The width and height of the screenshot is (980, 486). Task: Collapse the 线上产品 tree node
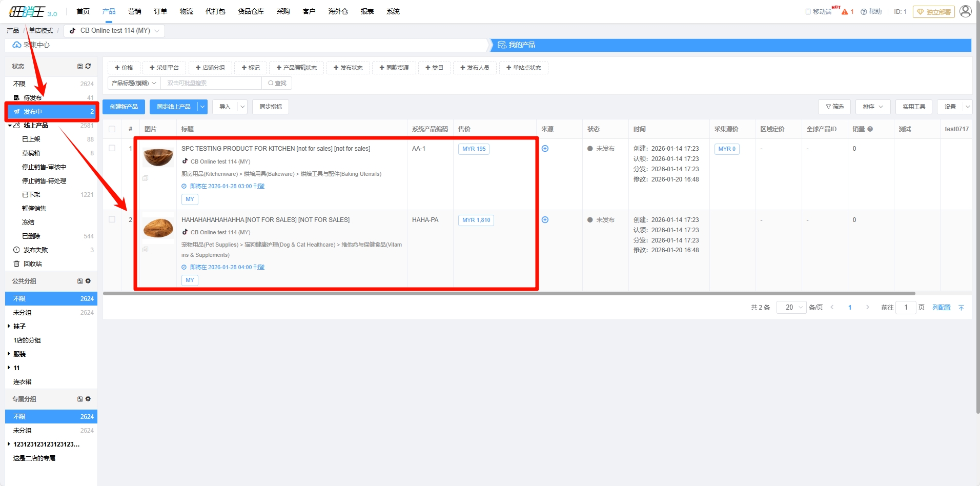(x=10, y=126)
